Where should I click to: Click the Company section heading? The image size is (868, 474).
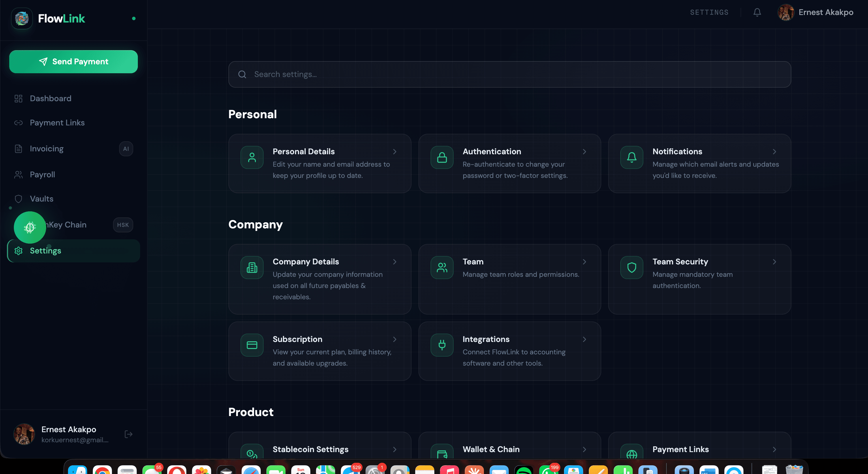255,224
